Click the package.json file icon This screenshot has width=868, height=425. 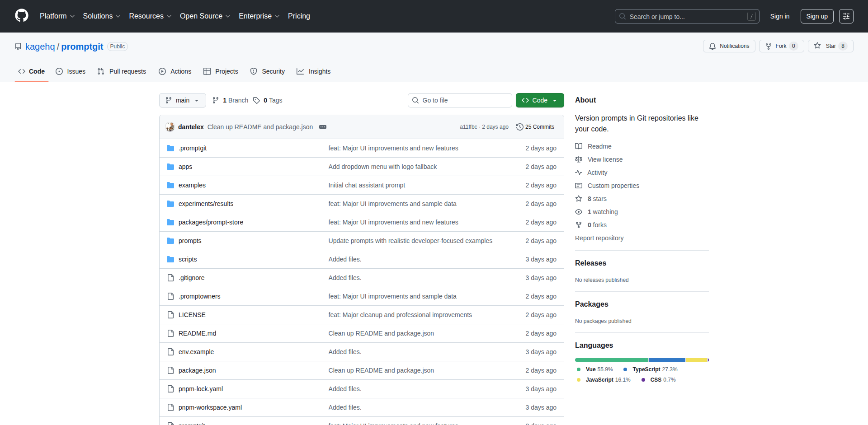pyautogui.click(x=170, y=370)
